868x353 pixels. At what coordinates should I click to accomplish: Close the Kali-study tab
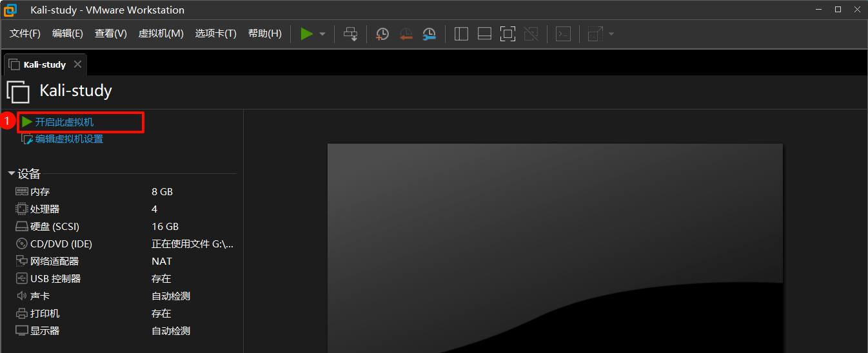(x=77, y=64)
